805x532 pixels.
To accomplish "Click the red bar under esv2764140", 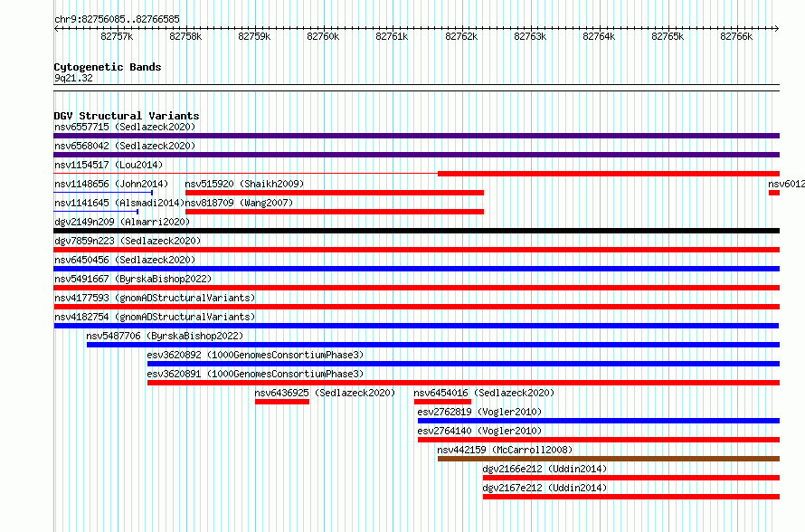I will point(599,440).
